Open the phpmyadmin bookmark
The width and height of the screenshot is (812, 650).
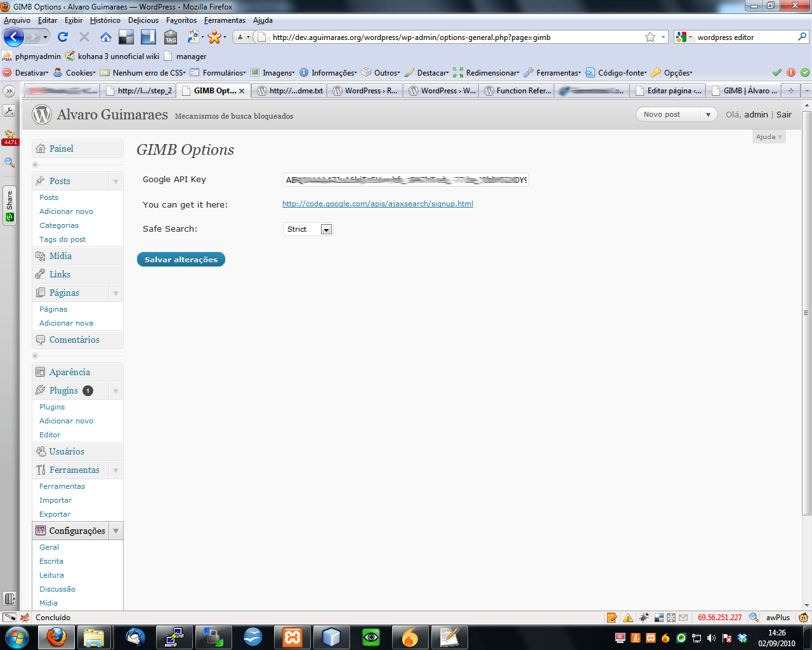point(32,56)
